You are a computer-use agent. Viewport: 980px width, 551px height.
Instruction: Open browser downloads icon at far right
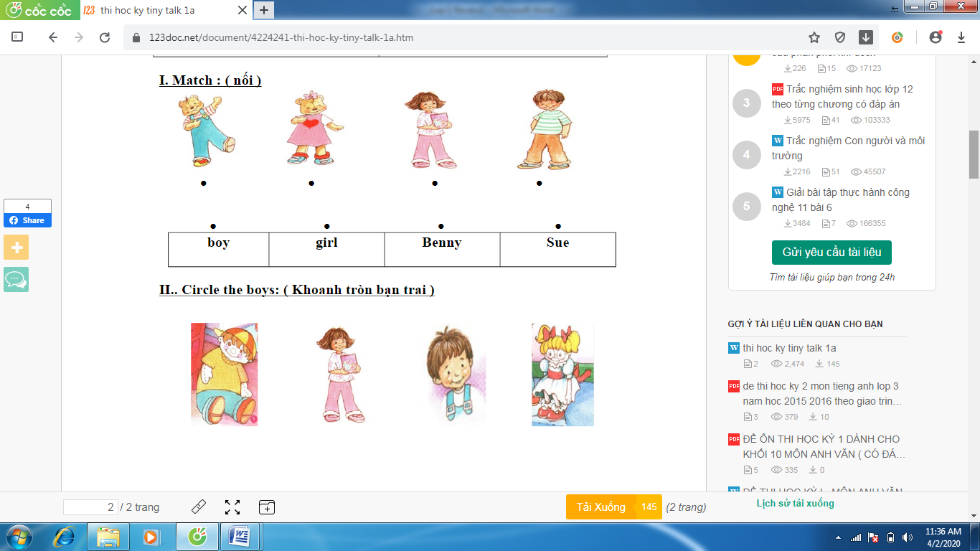pos(961,37)
